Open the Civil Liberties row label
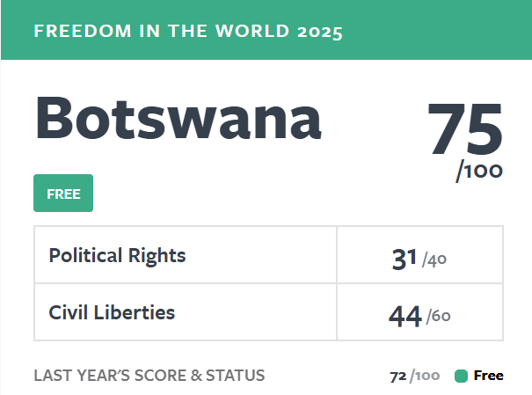532x395 pixels. [x=112, y=311]
